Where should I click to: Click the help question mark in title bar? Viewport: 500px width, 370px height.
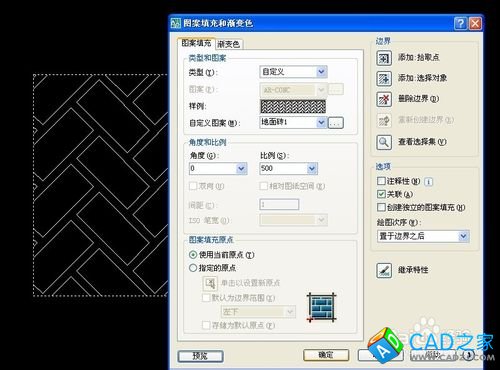tap(460, 24)
